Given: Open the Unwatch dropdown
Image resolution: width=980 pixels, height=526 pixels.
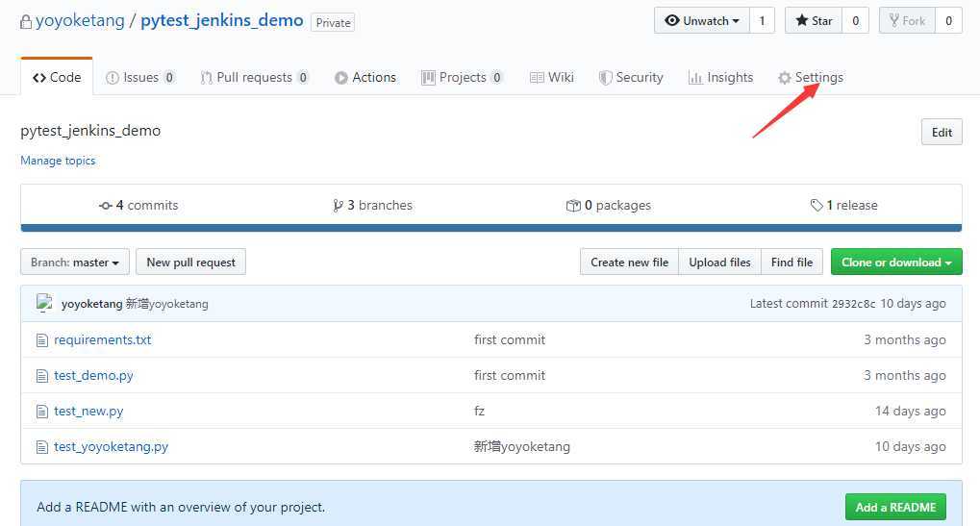Looking at the screenshot, I should point(702,20).
